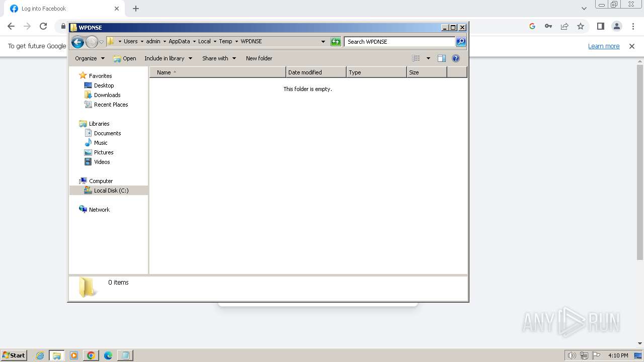Open Action Center flag icon
Screen dimensions: 644x362
[596, 355]
